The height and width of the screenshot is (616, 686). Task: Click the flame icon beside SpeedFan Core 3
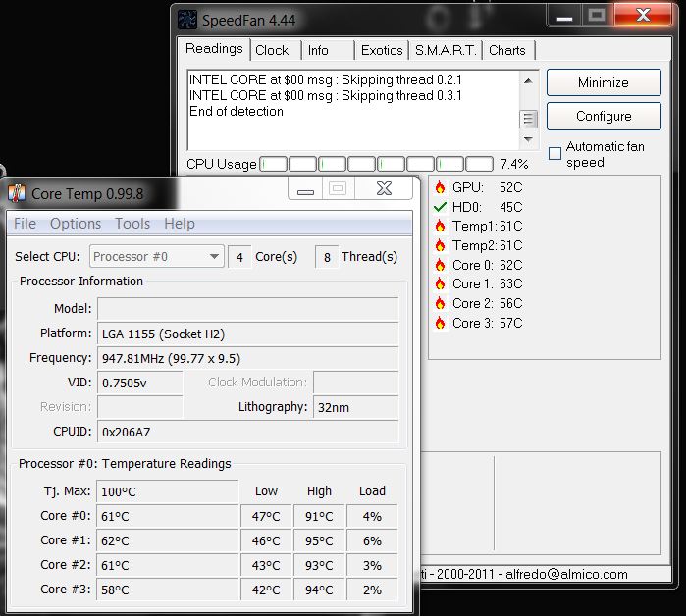pyautogui.click(x=440, y=323)
